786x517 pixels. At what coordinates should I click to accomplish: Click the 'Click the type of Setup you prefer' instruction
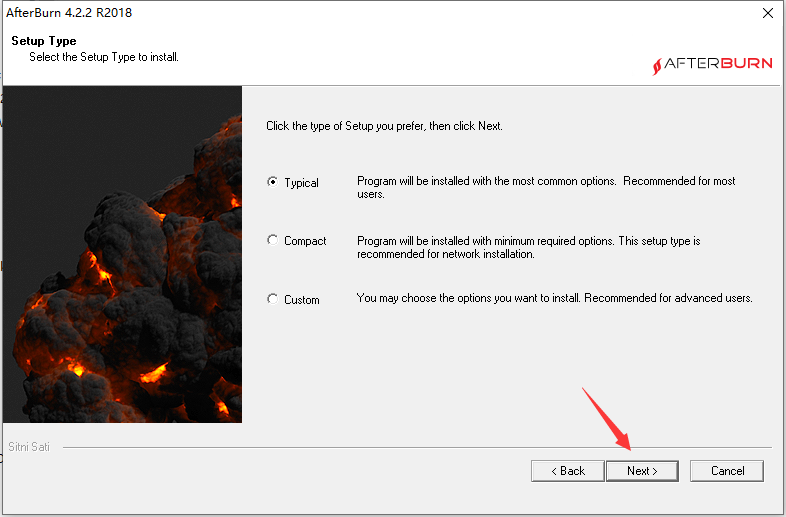(384, 126)
